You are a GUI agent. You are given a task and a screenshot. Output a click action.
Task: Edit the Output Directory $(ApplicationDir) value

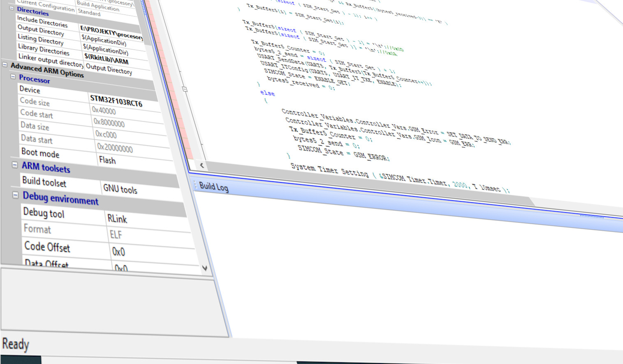click(104, 40)
